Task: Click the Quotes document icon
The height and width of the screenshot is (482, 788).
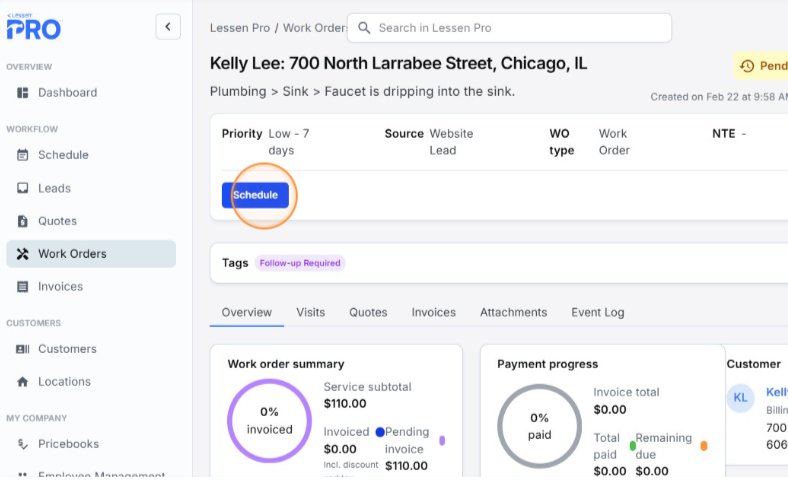Action: [23, 221]
